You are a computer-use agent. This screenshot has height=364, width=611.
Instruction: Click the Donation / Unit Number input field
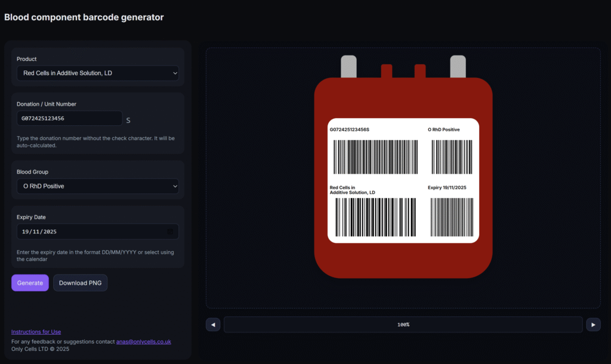[69, 119]
